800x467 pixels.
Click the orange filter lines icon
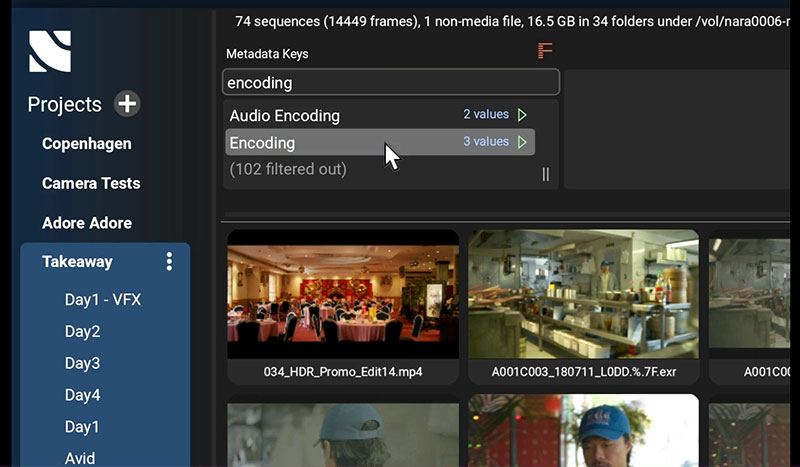(545, 51)
